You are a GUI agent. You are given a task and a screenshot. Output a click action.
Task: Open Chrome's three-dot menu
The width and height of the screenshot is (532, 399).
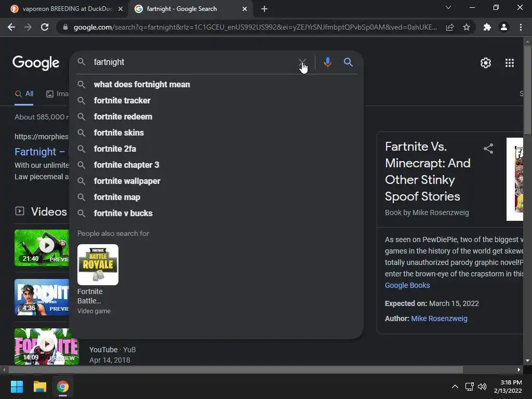click(x=521, y=27)
